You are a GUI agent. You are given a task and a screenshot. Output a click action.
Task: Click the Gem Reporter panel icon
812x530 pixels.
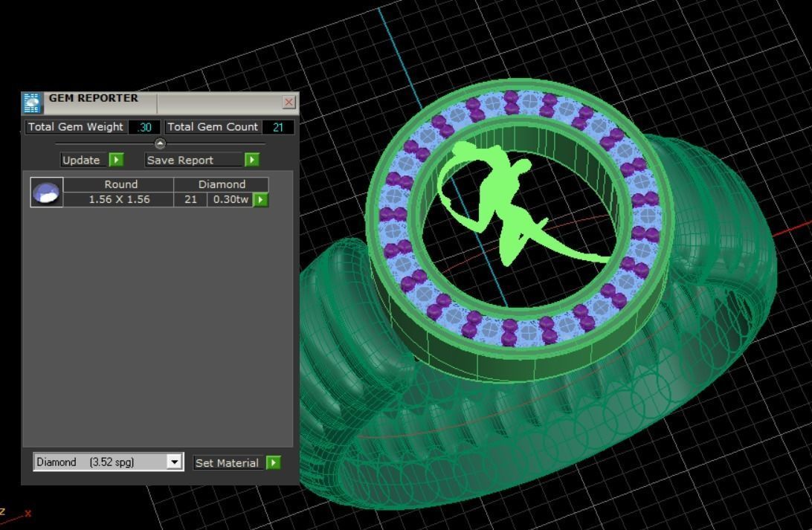(32, 103)
